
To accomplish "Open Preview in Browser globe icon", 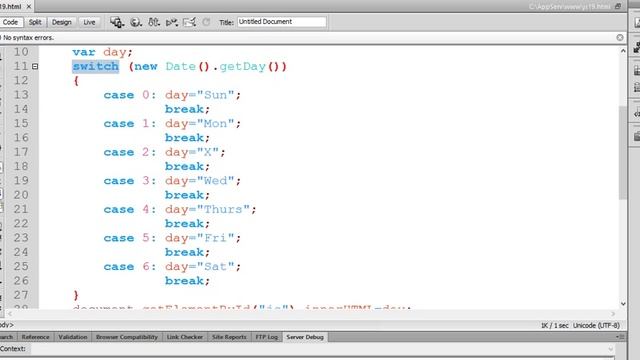I will [136, 22].
